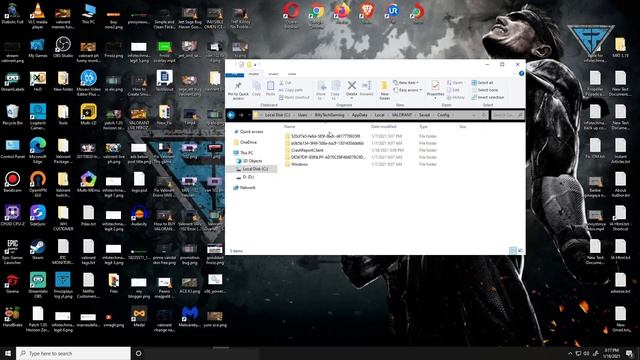640x360 pixels.
Task: Open Malwarebytes desktop shortcut
Action: (189, 317)
